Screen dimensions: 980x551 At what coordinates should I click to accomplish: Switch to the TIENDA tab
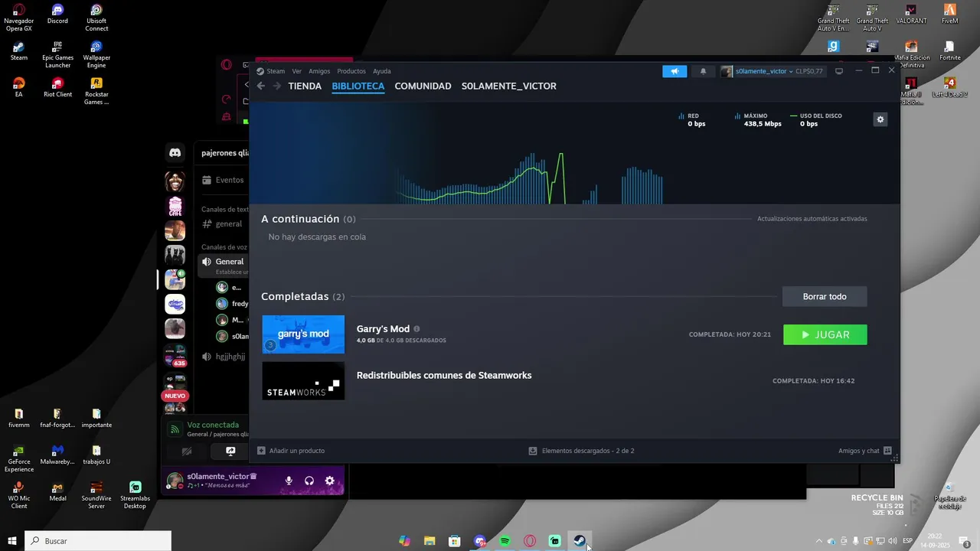tap(305, 86)
